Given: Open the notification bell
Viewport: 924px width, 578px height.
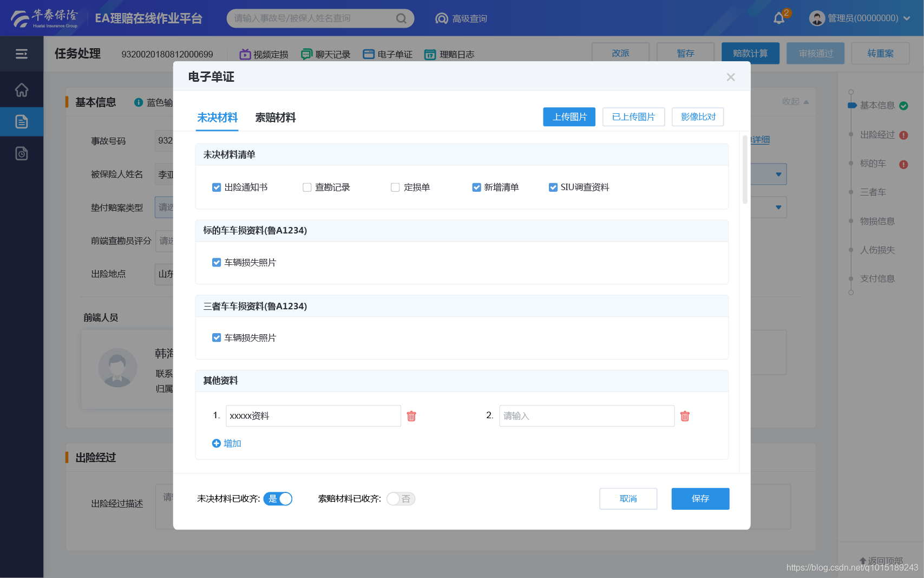Looking at the screenshot, I should point(779,18).
